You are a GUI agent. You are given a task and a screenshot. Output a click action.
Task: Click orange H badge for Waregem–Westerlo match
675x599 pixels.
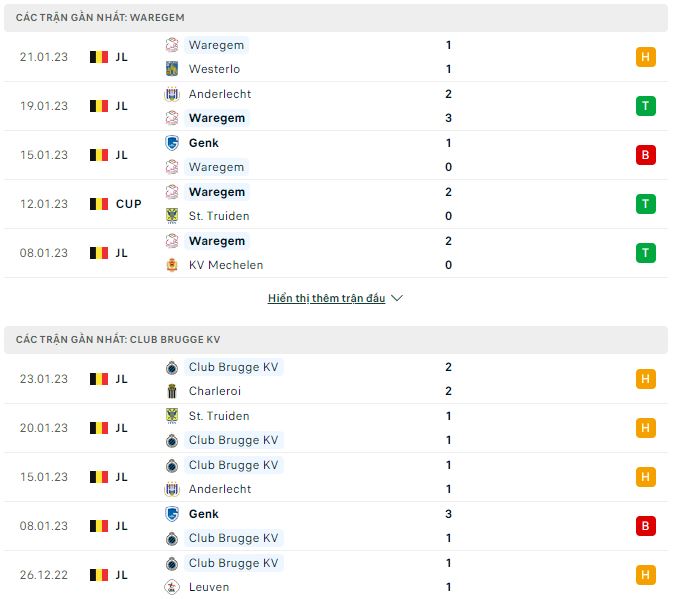pos(645,57)
